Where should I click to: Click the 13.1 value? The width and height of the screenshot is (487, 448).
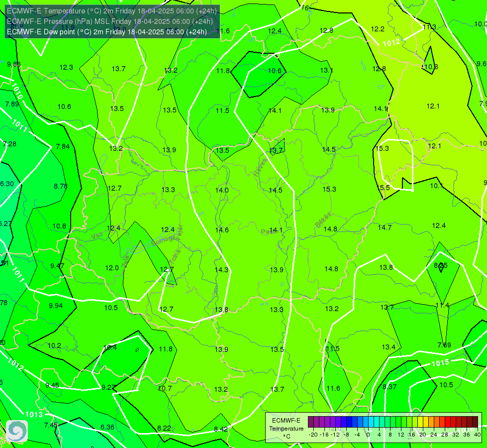(326, 70)
